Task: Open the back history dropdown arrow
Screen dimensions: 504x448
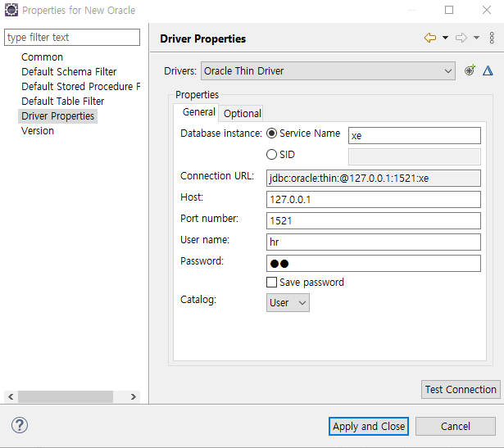Action: pyautogui.click(x=445, y=38)
